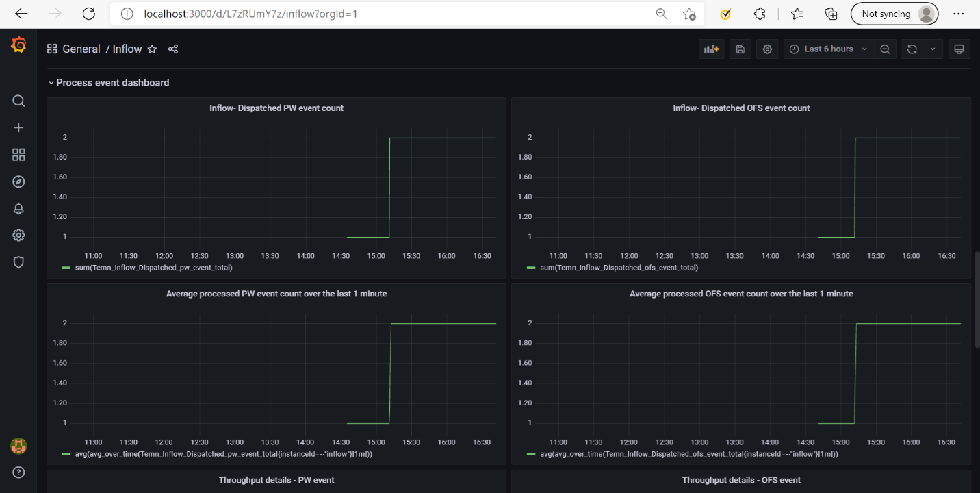
Task: Star the Inflow dashboard as favorite
Action: click(153, 49)
